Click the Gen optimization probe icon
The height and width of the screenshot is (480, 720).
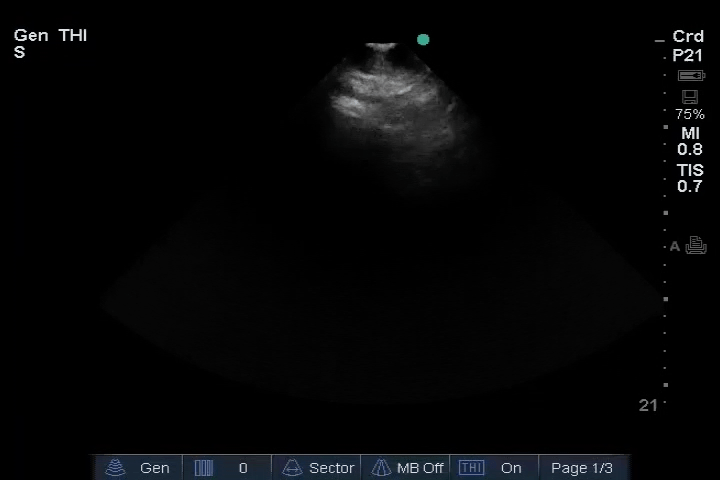tap(115, 468)
